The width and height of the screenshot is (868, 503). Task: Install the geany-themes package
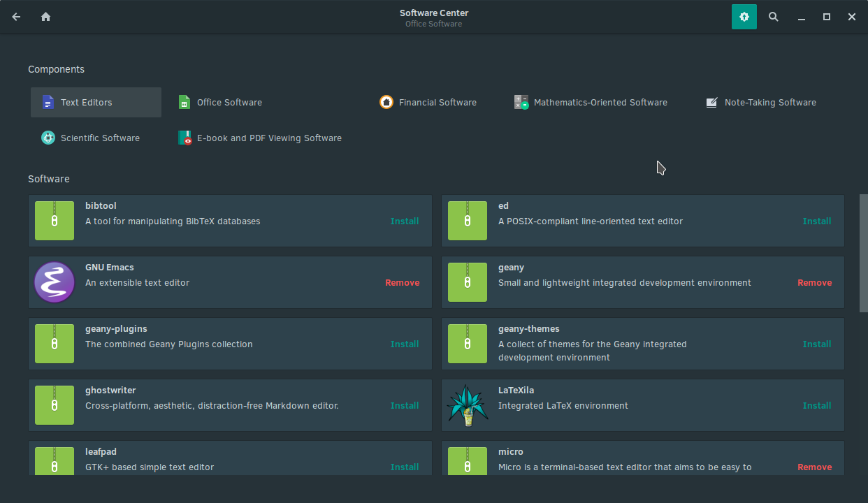pos(817,344)
